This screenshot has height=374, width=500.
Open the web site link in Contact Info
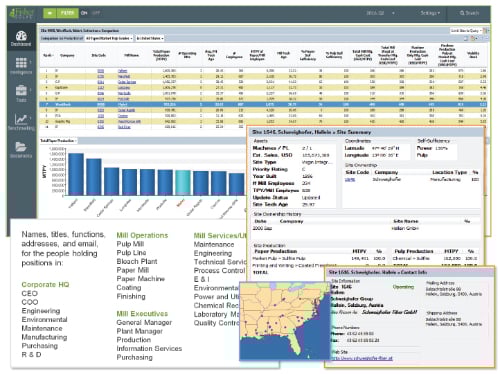click(x=362, y=358)
